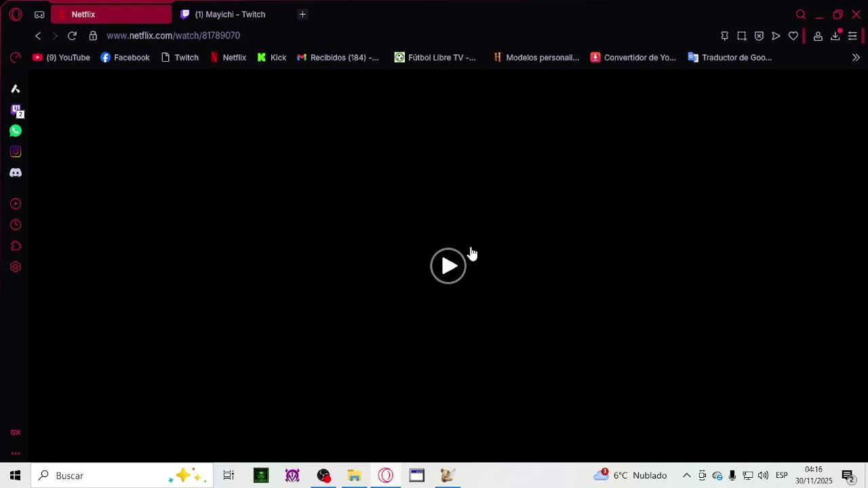Open Settings gear in sidebar
Viewport: 868px width, 488px height.
(16, 267)
